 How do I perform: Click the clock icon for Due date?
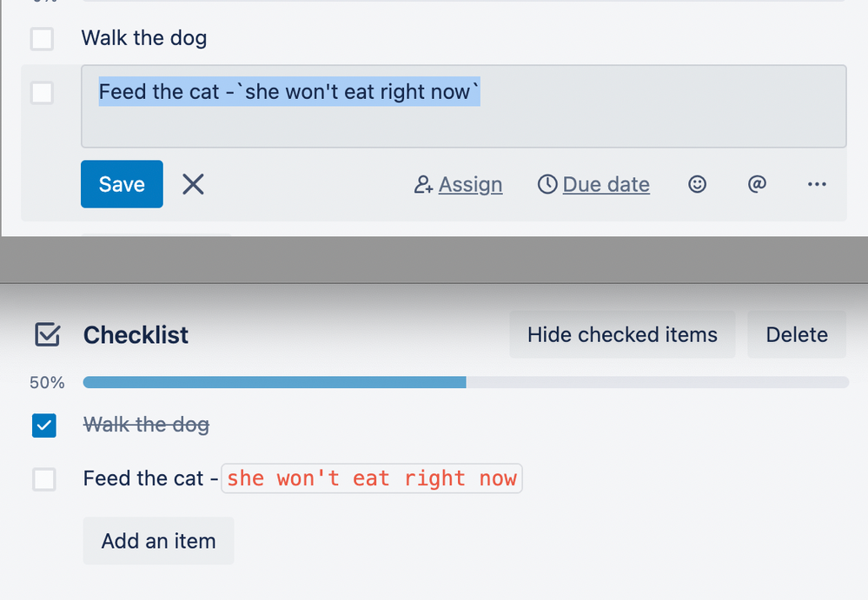547,184
